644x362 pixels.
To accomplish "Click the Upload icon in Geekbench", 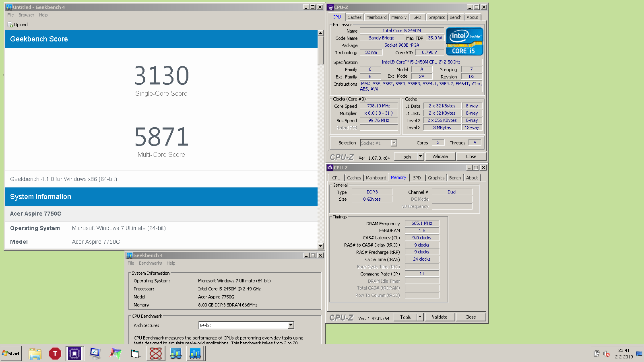I will pos(10,25).
